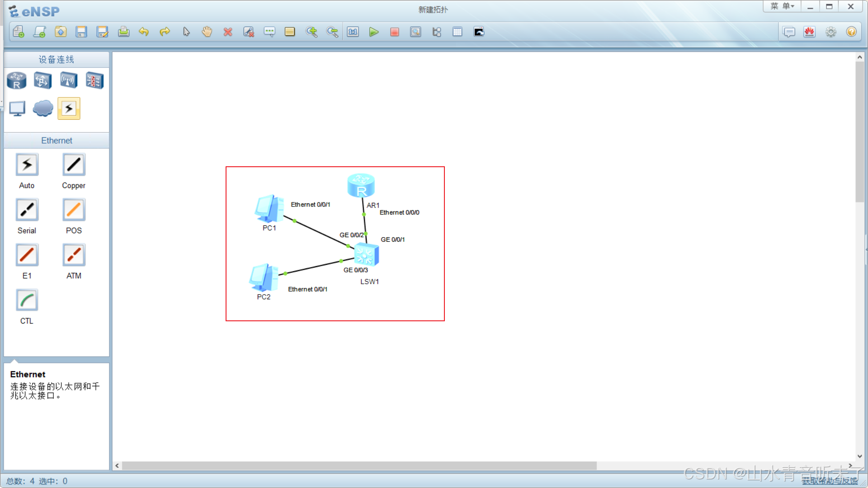
Task: Click the zoom in magnifier icon
Action: [x=311, y=32]
